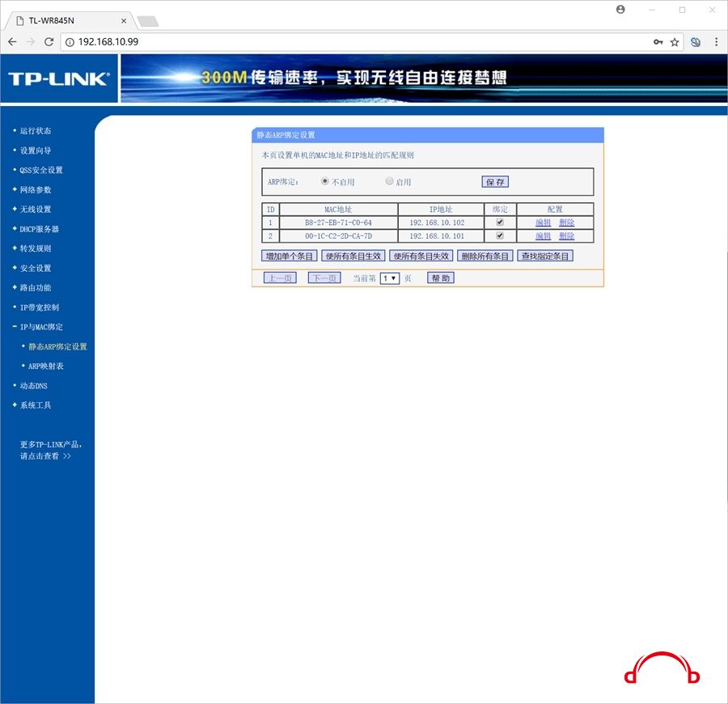The height and width of the screenshot is (704, 728).
Task: Expand 无线设置 menu
Action: tap(36, 210)
